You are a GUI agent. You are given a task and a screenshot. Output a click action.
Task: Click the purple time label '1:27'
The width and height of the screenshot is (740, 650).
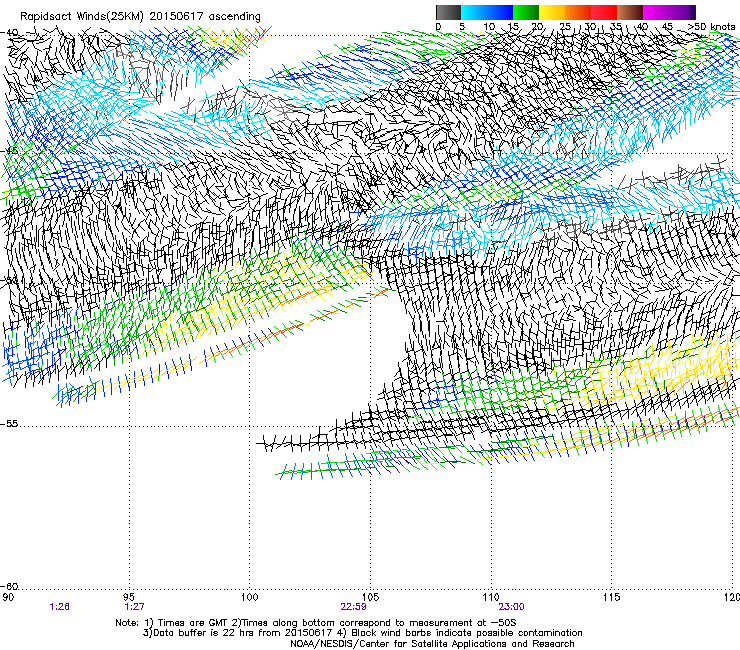tap(134, 607)
